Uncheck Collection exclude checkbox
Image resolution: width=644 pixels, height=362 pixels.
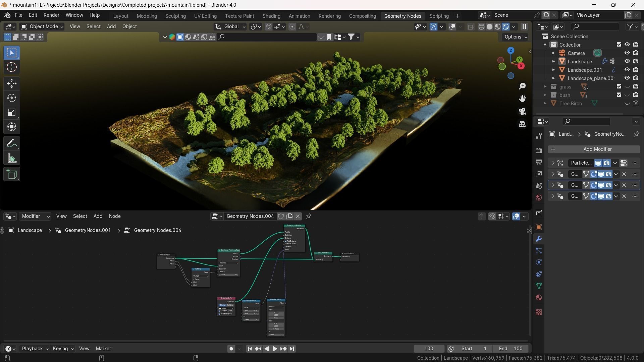point(619,45)
